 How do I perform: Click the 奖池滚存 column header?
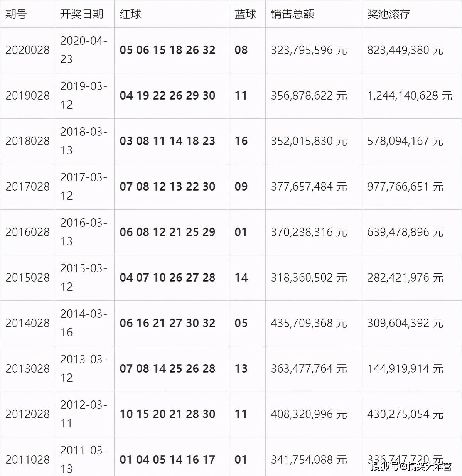389,14
